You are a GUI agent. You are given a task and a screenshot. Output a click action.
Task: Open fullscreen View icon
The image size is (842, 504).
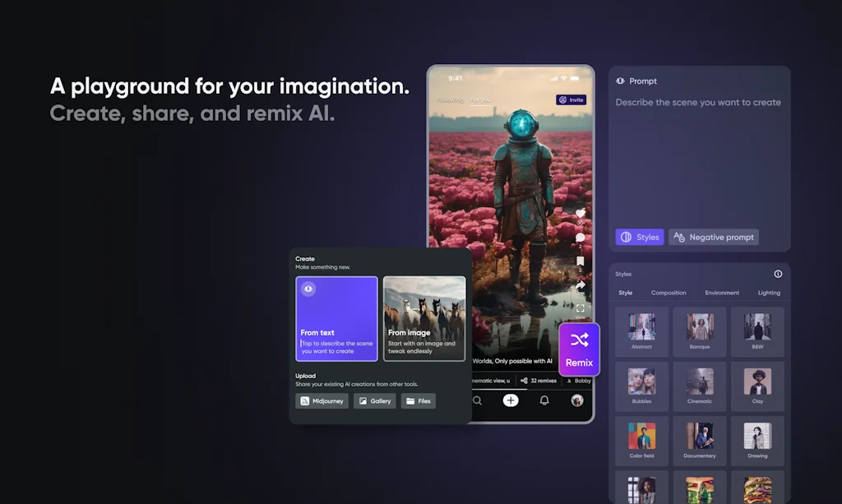pyautogui.click(x=580, y=308)
